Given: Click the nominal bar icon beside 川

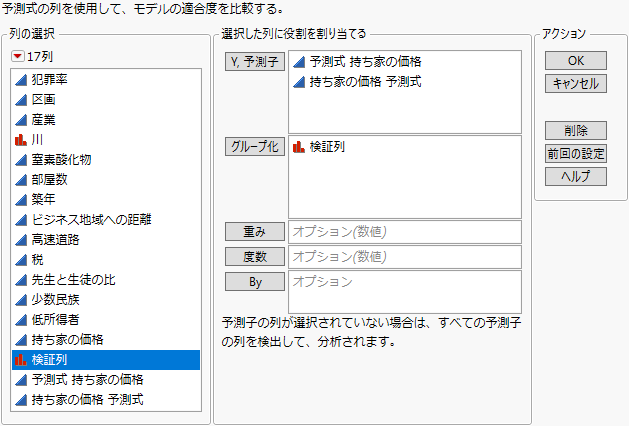Looking at the screenshot, I should (x=21, y=139).
